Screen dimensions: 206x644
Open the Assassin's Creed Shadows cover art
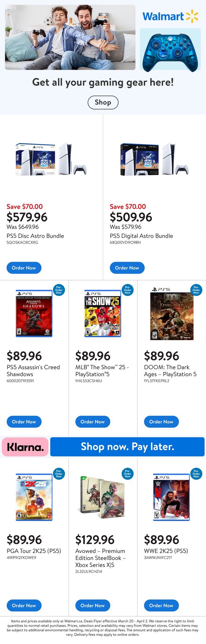[x=34, y=313]
